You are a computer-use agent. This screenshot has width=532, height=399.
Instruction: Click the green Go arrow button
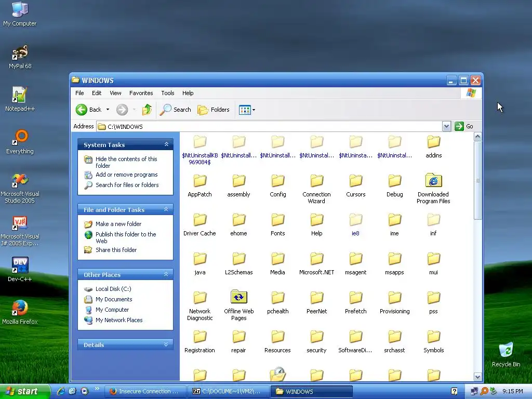click(459, 126)
